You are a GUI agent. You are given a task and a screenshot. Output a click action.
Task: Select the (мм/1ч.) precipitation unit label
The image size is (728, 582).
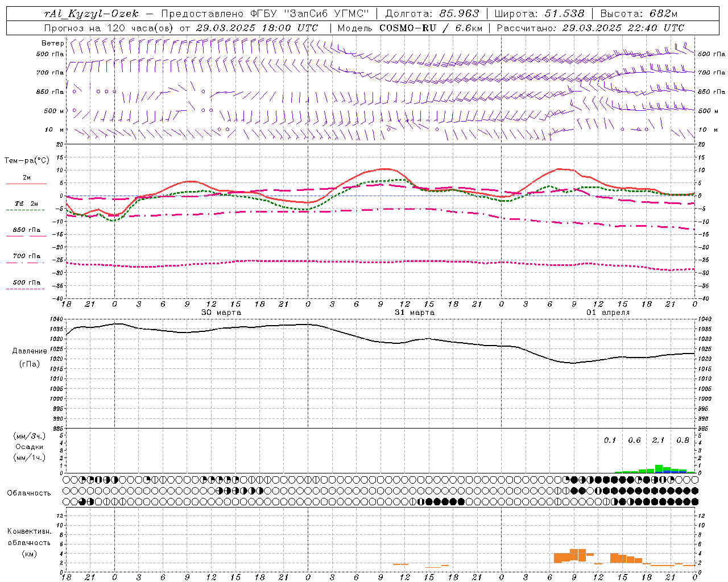pyautogui.click(x=30, y=458)
